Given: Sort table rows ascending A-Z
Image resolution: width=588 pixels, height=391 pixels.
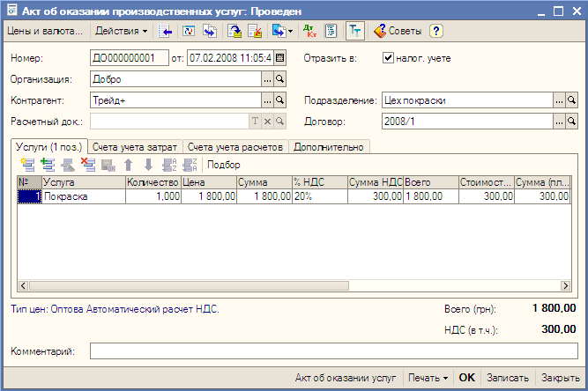Looking at the screenshot, I should (x=168, y=165).
